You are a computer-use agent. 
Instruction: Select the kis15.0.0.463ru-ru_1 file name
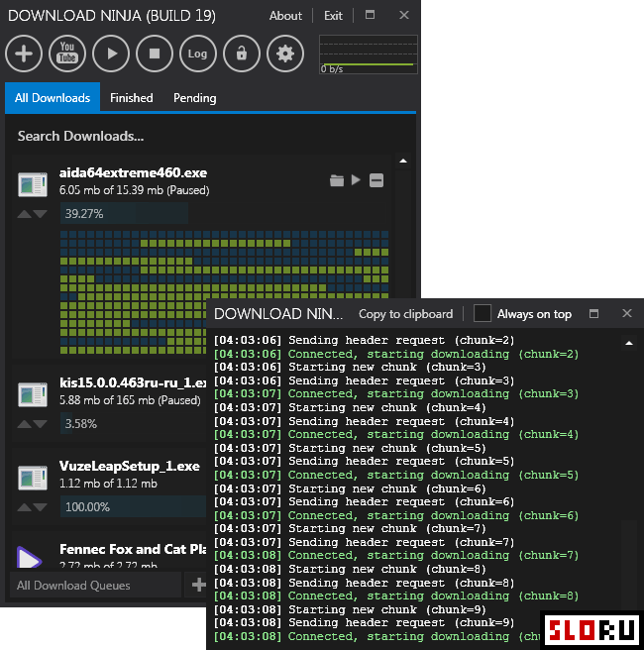point(133,382)
